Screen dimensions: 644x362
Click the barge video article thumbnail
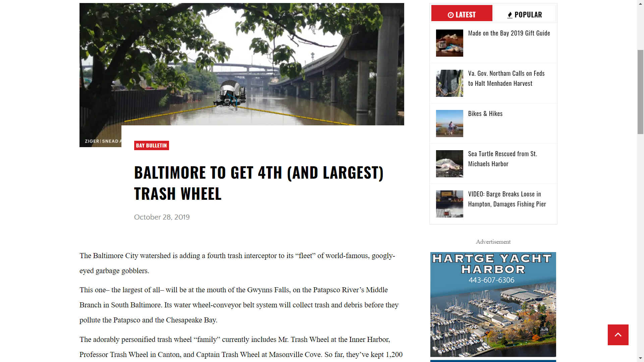point(449,204)
